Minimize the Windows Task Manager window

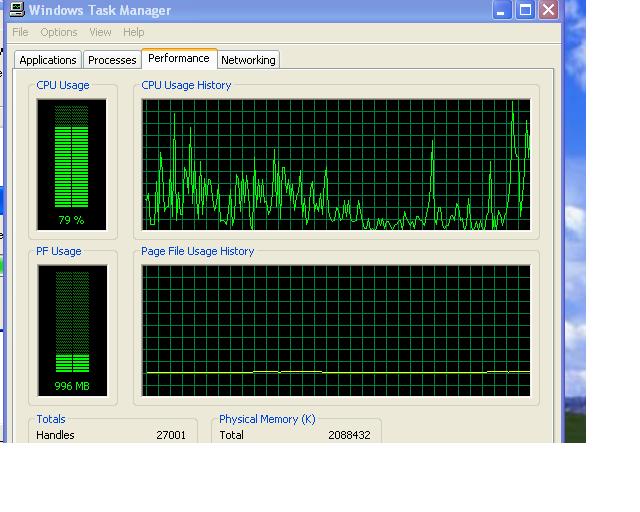[503, 10]
